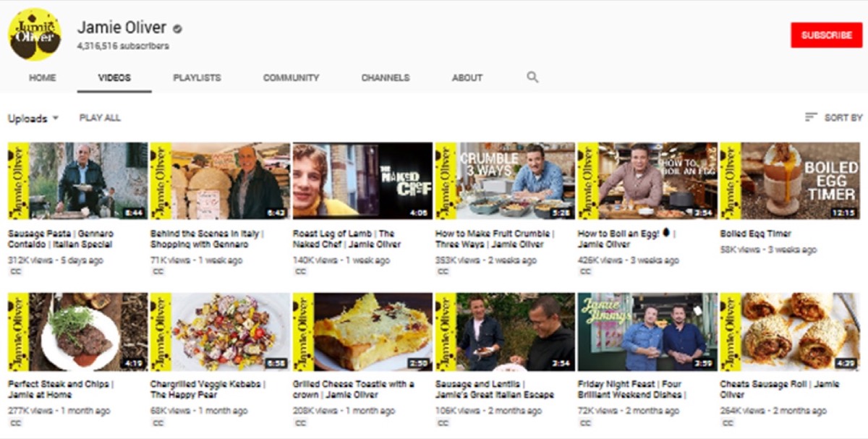Screen dimensions: 868x439
Task: Click CC badge under Behind the Scenes in Italy
Action: (x=158, y=271)
